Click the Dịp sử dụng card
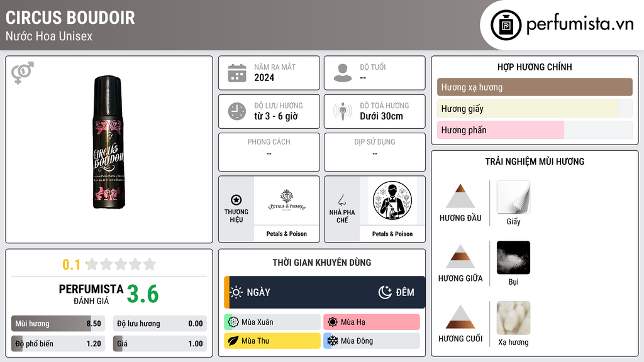The height and width of the screenshot is (362, 644). [x=375, y=152]
